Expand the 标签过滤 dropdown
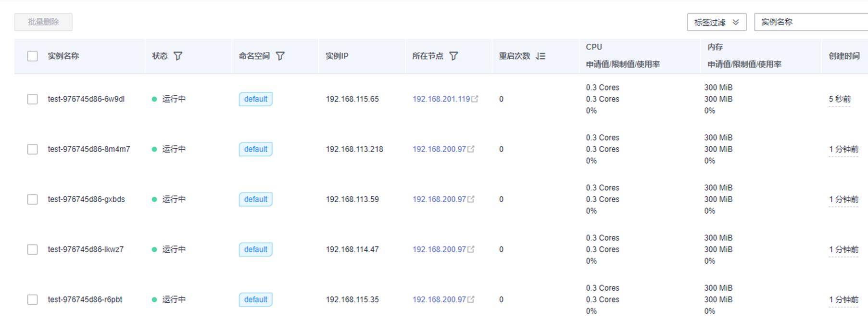The image size is (868, 322). (717, 22)
